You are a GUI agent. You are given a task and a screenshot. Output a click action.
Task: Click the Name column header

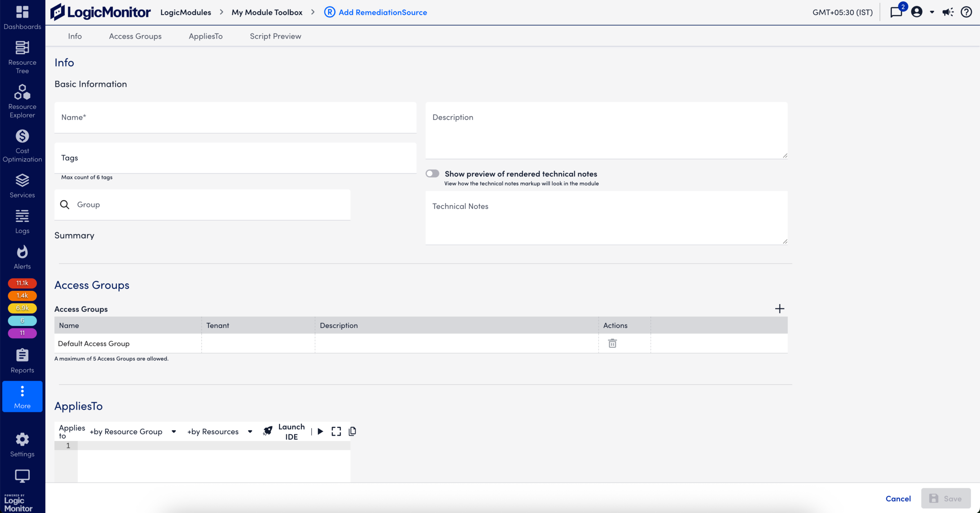128,325
